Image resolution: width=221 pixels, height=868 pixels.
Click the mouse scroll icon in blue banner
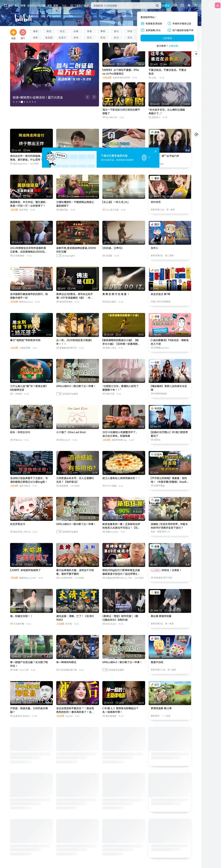click(144, 157)
